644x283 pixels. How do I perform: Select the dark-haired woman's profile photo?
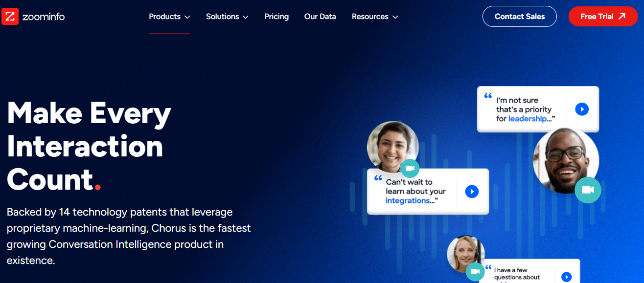(x=391, y=143)
